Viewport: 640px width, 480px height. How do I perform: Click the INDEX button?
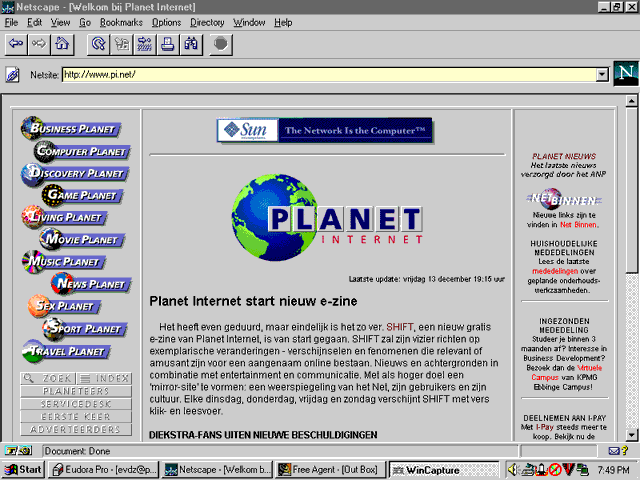coord(104,378)
